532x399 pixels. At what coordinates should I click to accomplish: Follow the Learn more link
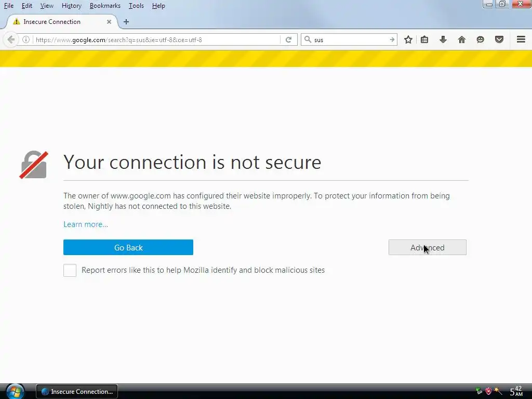pyautogui.click(x=86, y=224)
